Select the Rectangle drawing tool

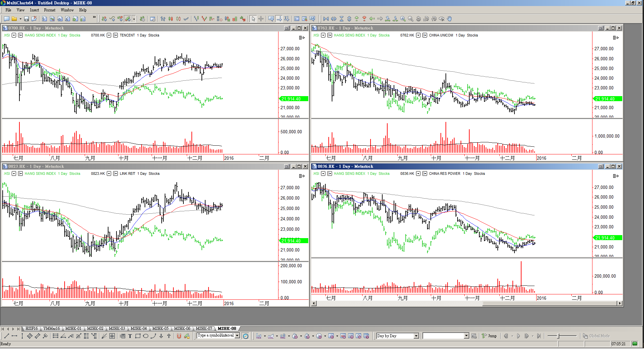(x=138, y=336)
